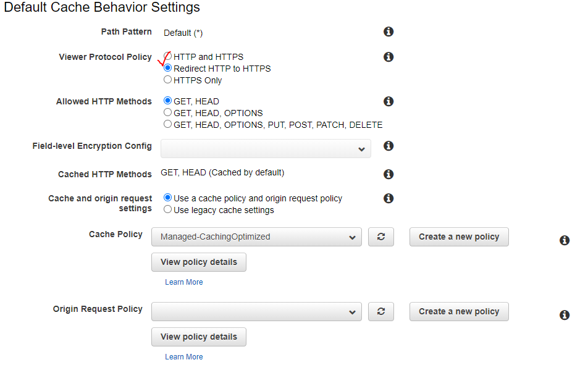Allow GET, HEAD, OPTIONS, PUT, POST, PATCH, DELETE
Viewport: 588px width, 365px height.
167,124
